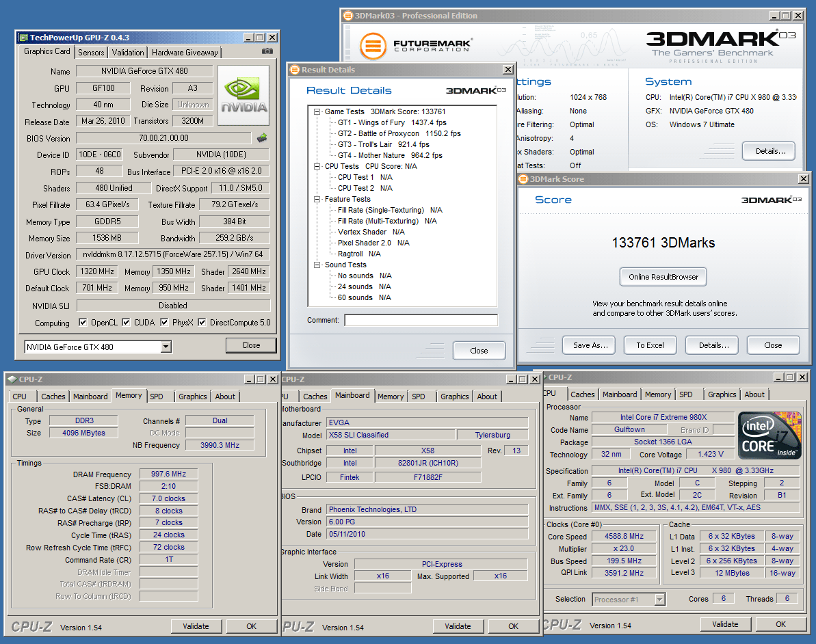
Task: Collapse the Game Tests tree node
Action: pos(317,111)
